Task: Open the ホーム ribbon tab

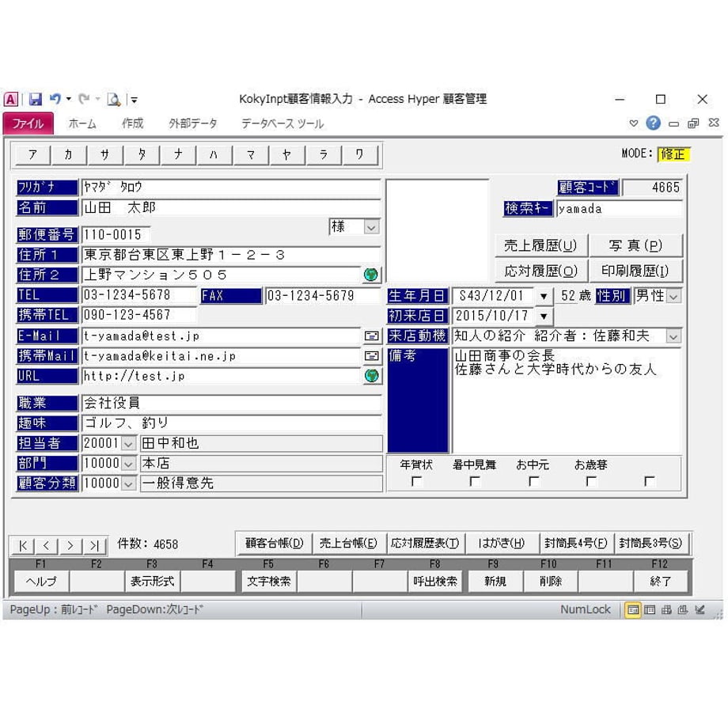Action: click(x=82, y=123)
